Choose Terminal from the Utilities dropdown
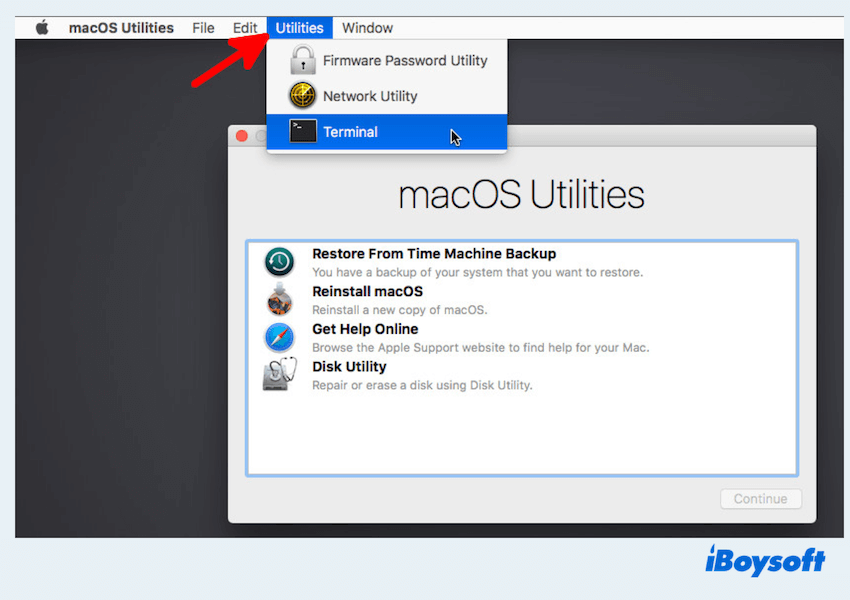The height and width of the screenshot is (600, 850). click(350, 132)
